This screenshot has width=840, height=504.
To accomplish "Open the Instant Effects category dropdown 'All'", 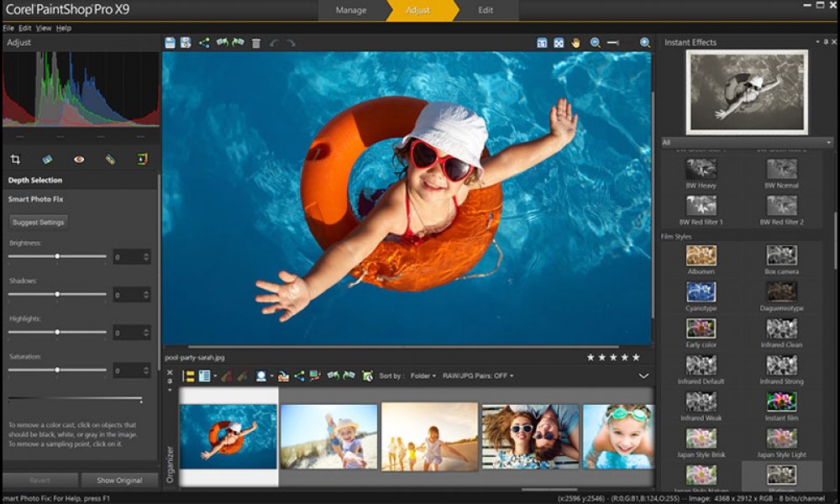I will pyautogui.click(x=747, y=143).
